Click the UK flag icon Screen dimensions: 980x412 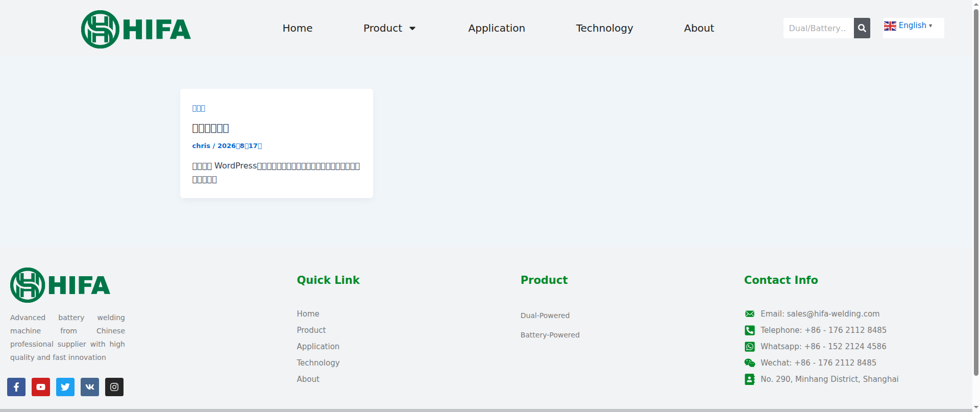click(x=890, y=26)
